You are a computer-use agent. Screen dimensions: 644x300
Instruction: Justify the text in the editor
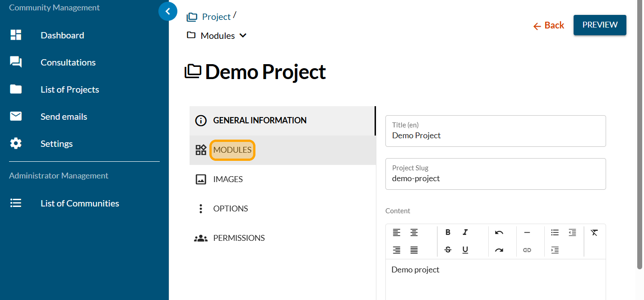coord(413,250)
